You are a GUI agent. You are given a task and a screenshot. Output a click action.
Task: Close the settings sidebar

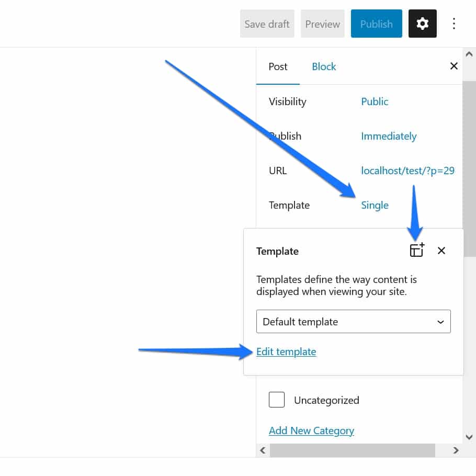coord(454,66)
